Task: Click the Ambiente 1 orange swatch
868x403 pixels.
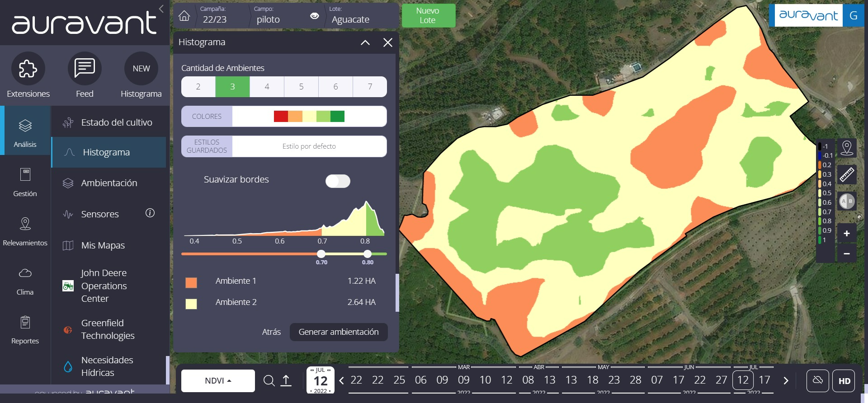Action: 191,283
